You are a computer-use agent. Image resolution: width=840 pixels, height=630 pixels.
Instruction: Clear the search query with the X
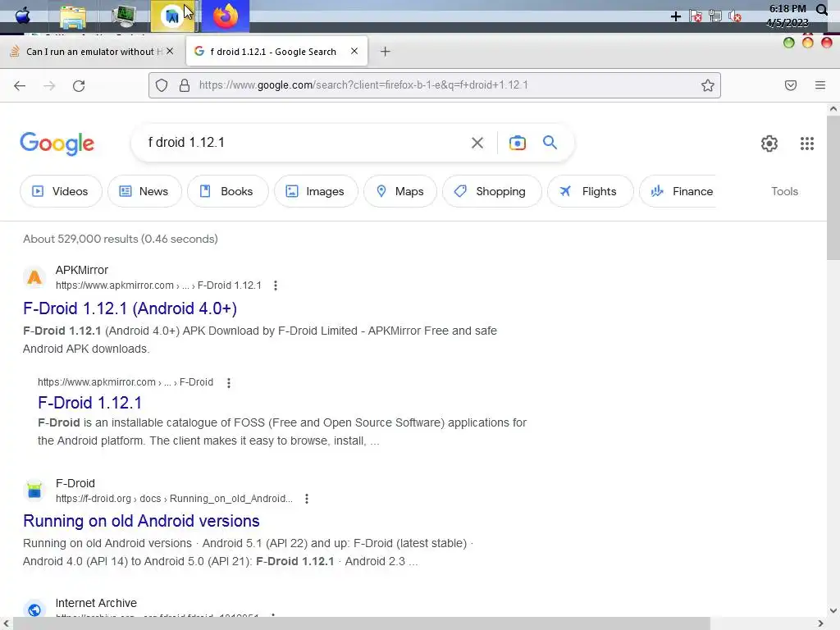click(477, 143)
